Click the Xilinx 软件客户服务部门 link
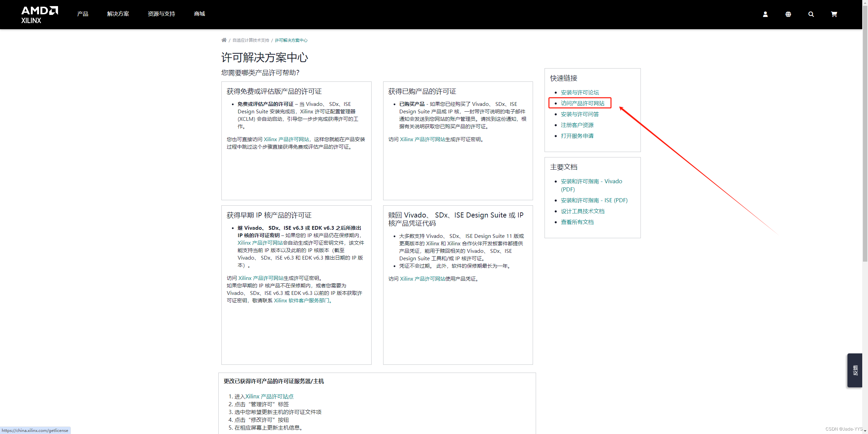868x434 pixels. point(301,301)
